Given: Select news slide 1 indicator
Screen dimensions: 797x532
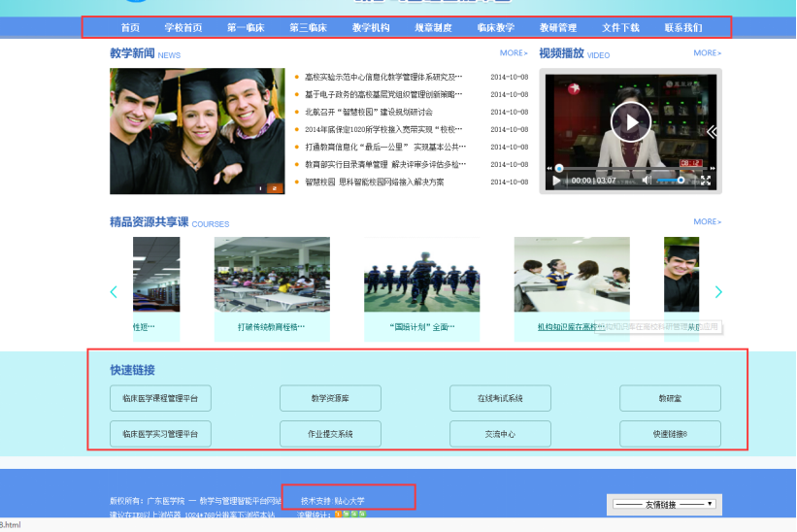Looking at the screenshot, I should tap(260, 188).
